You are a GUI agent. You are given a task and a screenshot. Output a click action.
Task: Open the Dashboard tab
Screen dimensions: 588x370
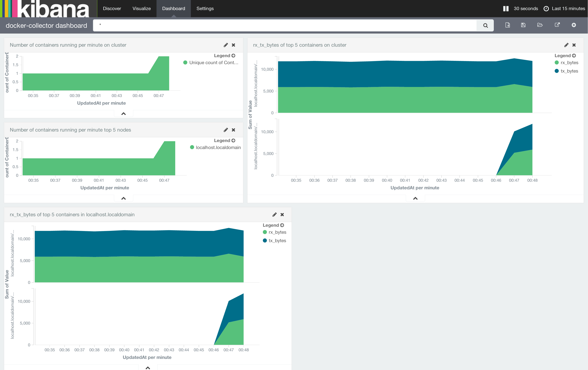click(x=172, y=8)
